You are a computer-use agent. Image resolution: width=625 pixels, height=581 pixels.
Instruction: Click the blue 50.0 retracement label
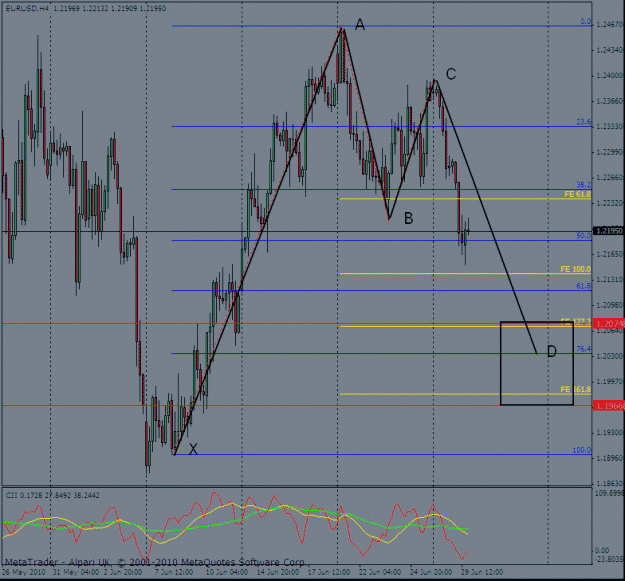click(x=584, y=236)
